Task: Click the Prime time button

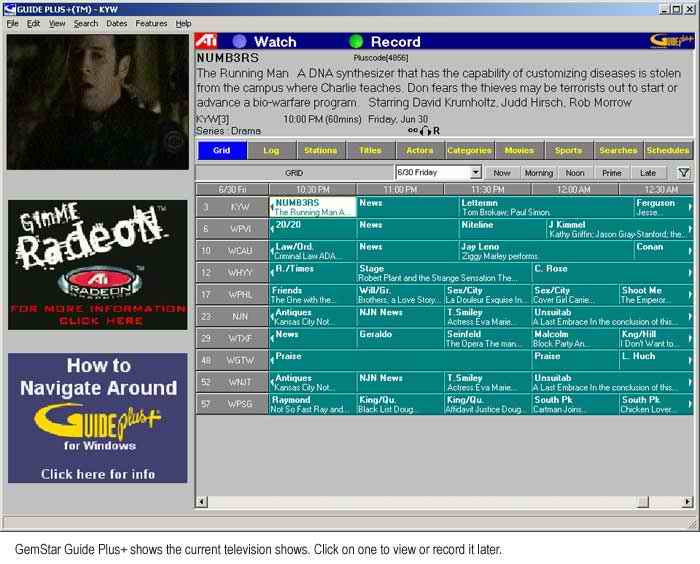Action: click(x=612, y=173)
